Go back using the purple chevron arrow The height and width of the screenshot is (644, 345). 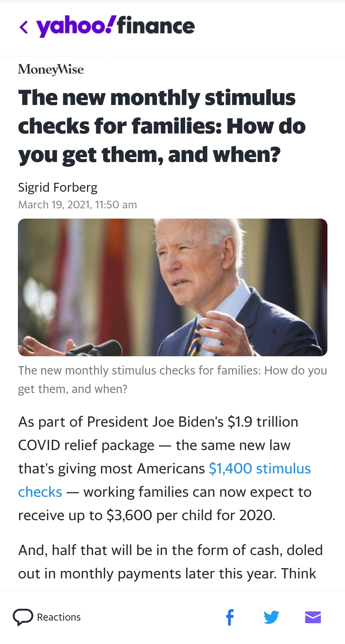(x=24, y=27)
